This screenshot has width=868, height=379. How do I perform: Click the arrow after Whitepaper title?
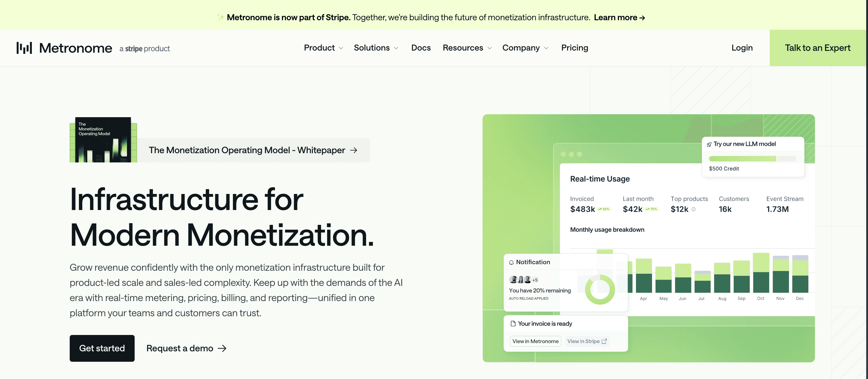pyautogui.click(x=354, y=150)
